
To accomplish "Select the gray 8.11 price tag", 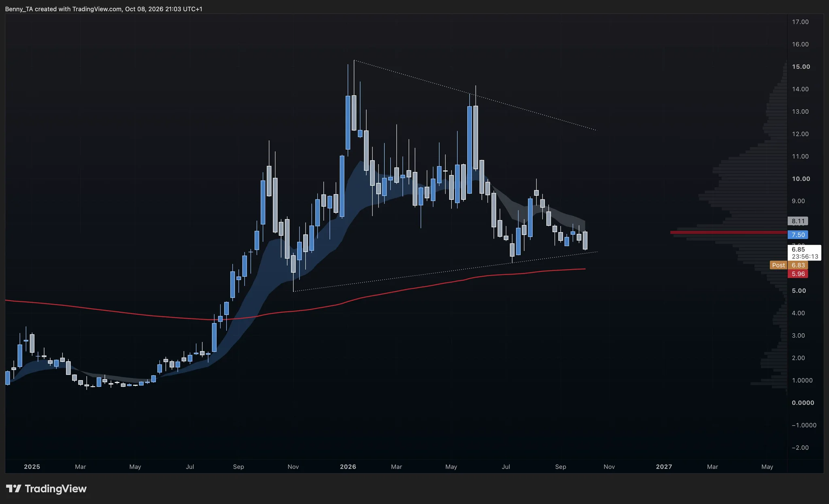I will (798, 221).
